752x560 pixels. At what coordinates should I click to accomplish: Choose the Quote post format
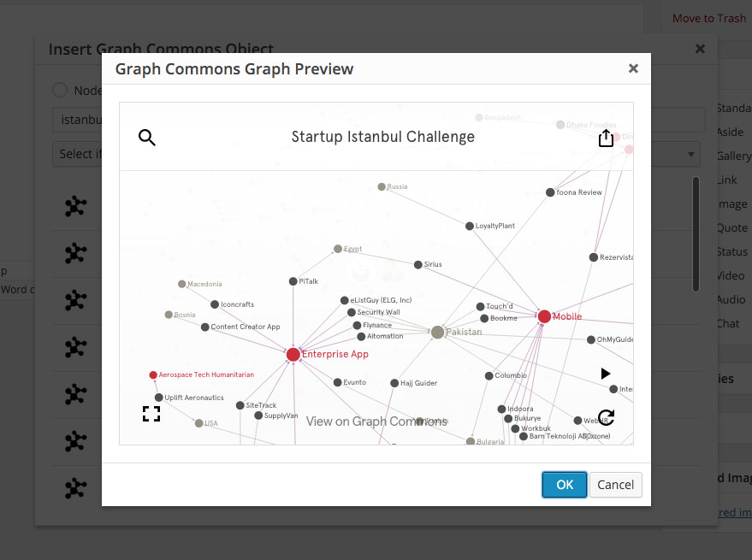(x=731, y=227)
